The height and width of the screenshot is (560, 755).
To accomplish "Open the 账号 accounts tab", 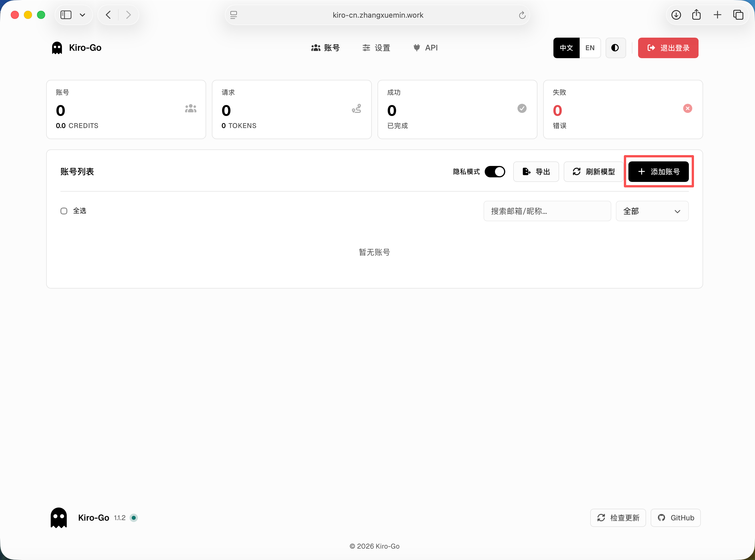I will point(325,48).
